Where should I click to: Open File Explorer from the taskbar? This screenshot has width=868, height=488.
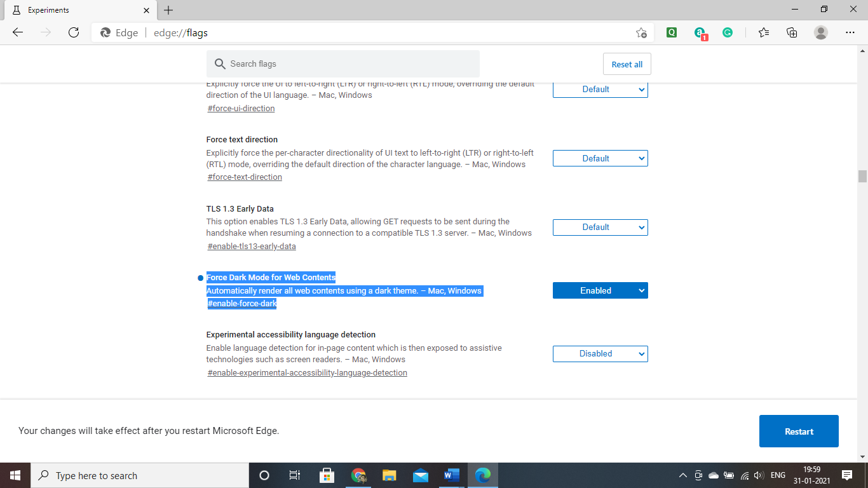coord(390,475)
